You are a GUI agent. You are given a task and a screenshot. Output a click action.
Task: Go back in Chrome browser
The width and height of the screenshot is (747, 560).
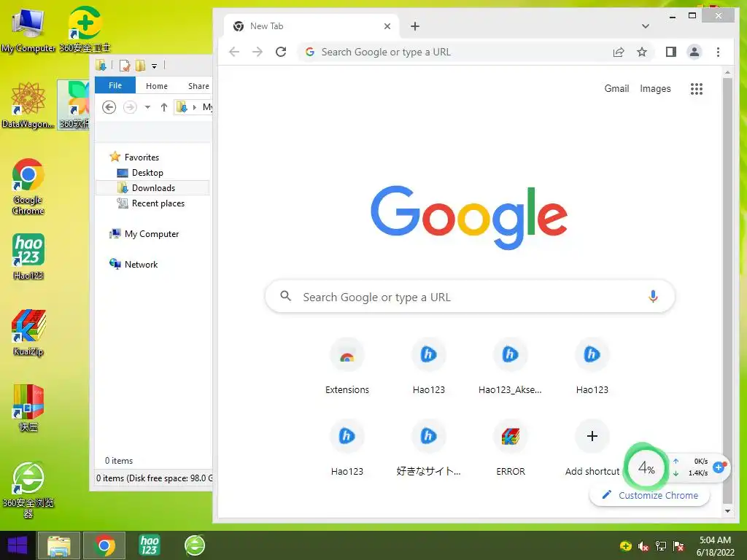pyautogui.click(x=234, y=52)
